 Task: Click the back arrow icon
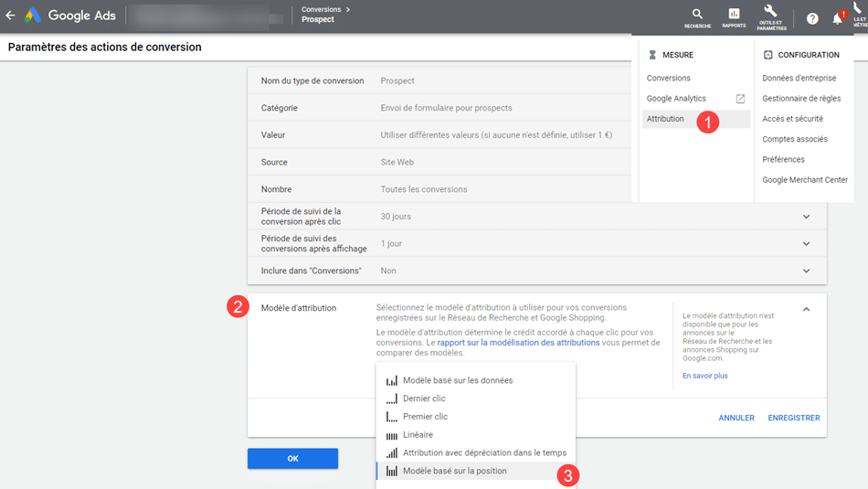(11, 16)
